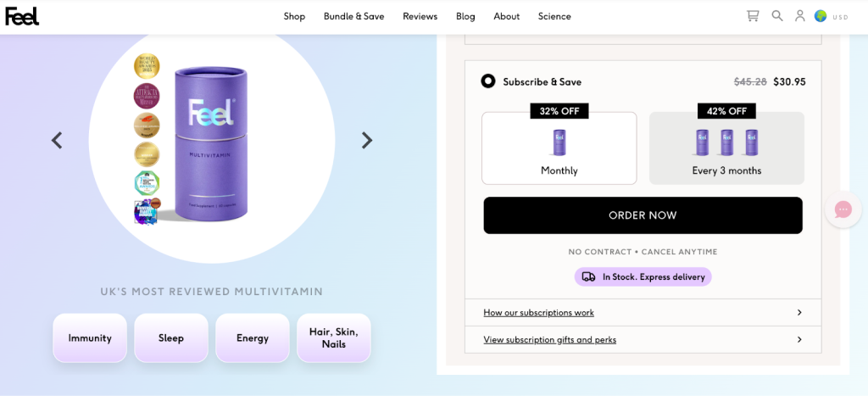Click the World Beauty Awards gold badge
This screenshot has height=396, width=868.
[x=147, y=66]
